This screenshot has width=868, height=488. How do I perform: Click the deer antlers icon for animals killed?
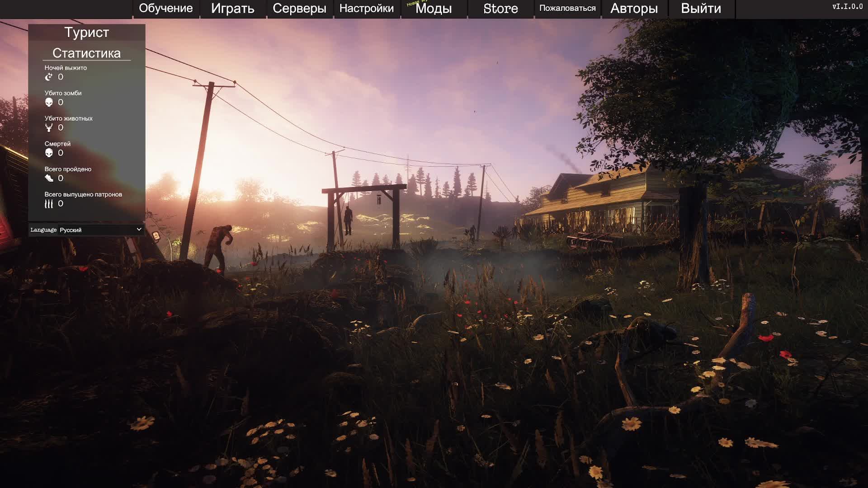49,128
